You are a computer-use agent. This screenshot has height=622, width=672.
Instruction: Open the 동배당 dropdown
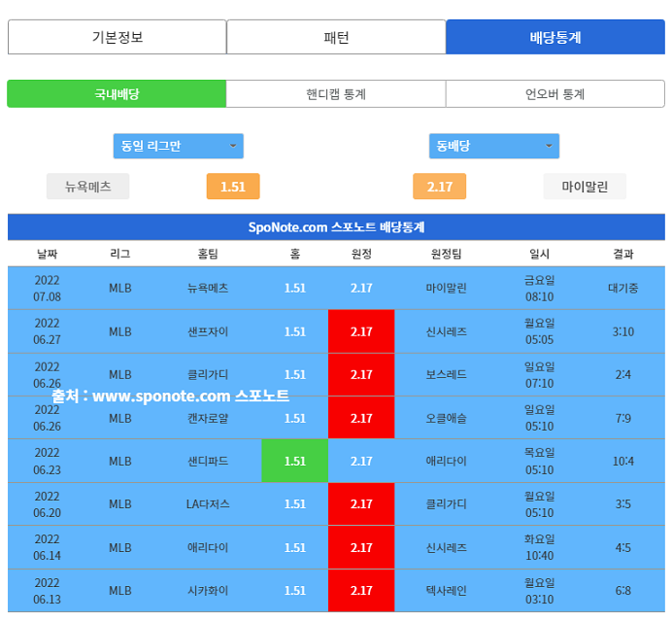pos(493,146)
